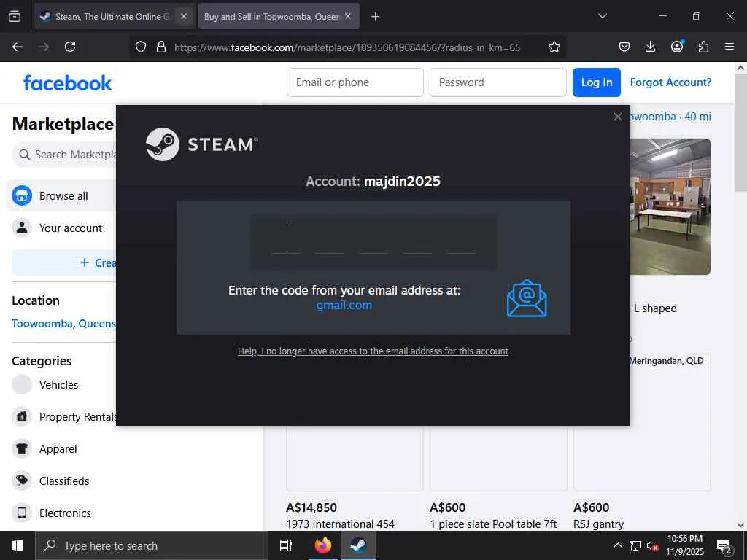747x560 pixels.
Task: Open the Firefox hamburger menu
Action: coord(729,47)
